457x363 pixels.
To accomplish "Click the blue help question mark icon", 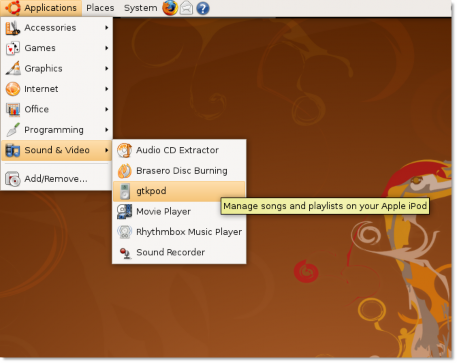I will tap(203, 8).
